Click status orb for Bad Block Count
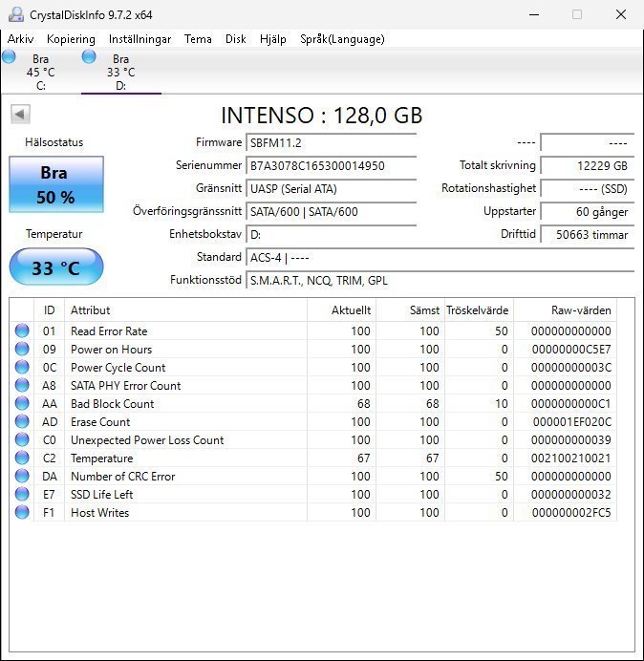Viewport: 644px width, 661px height. click(x=22, y=404)
